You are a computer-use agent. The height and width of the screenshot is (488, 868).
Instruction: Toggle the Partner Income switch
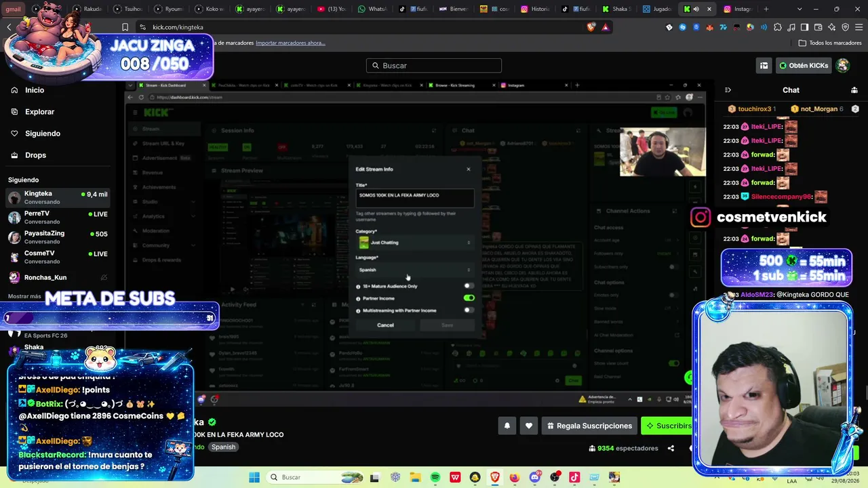tap(469, 298)
